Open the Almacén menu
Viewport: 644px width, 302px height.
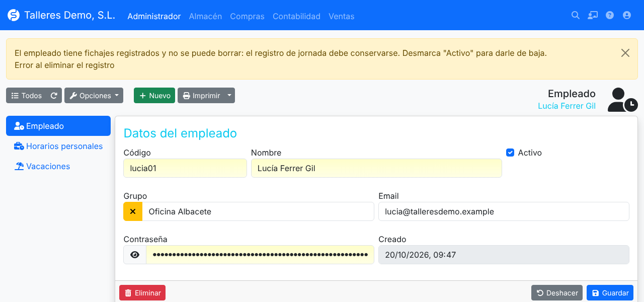pyautogui.click(x=205, y=16)
